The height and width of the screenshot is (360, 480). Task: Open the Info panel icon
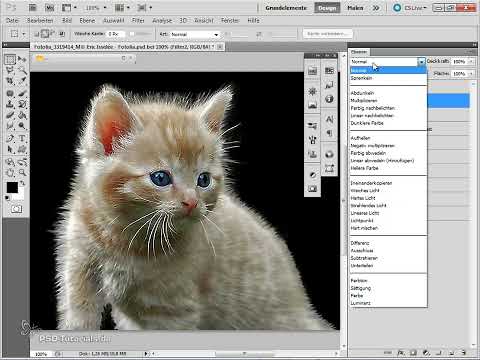pyautogui.click(x=329, y=99)
